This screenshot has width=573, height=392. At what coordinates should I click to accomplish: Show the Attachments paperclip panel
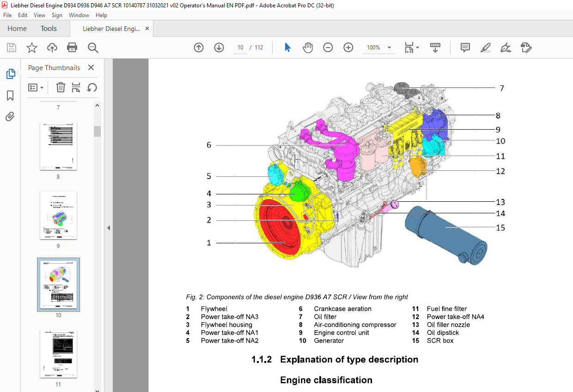click(10, 117)
